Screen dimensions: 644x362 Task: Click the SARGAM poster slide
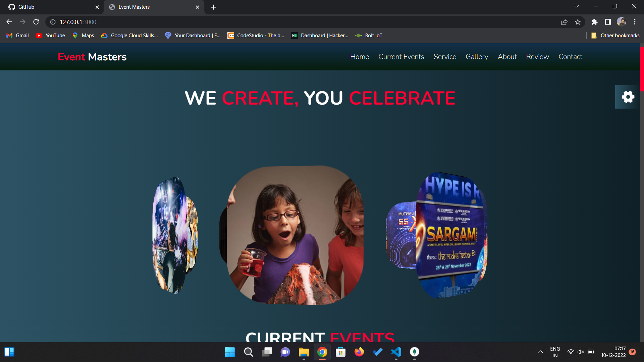point(451,235)
